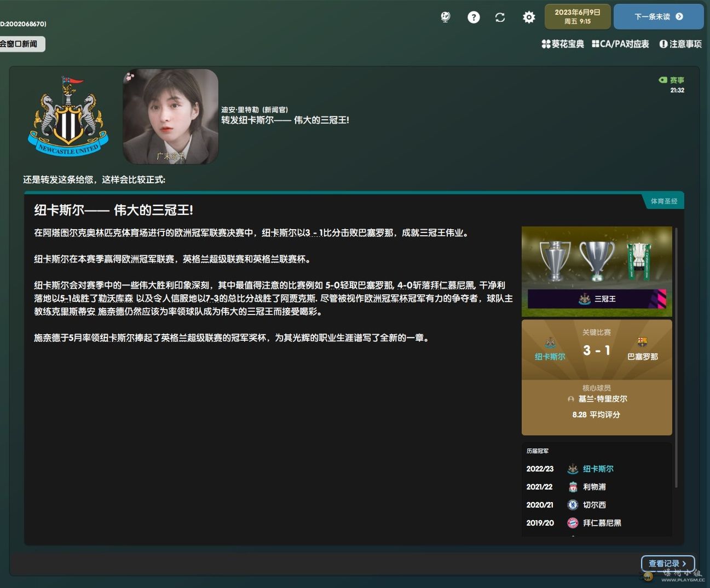Click the Newcastle badge on 三冠王 banner

[585, 299]
